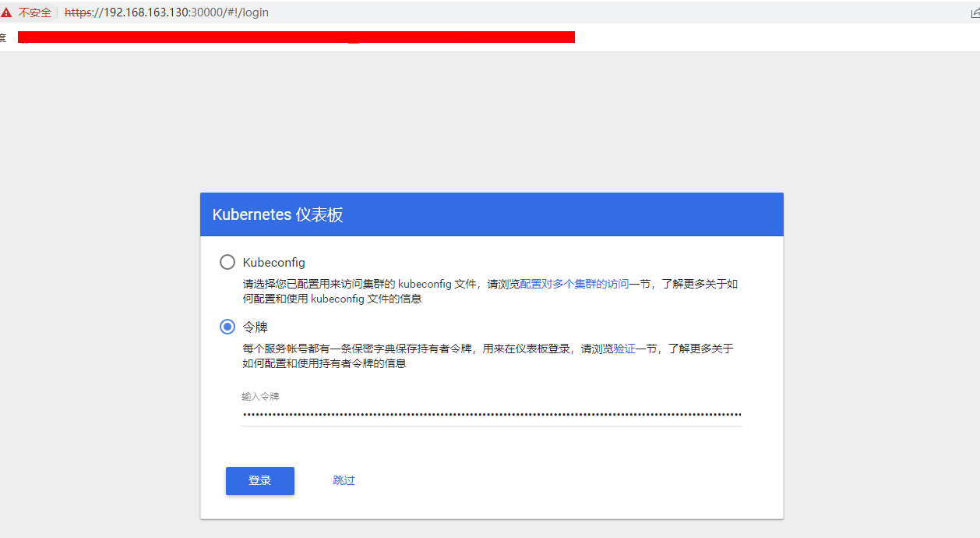Click the share icon in the address bar
Image resolution: width=980 pixels, height=538 pixels.
[975, 12]
